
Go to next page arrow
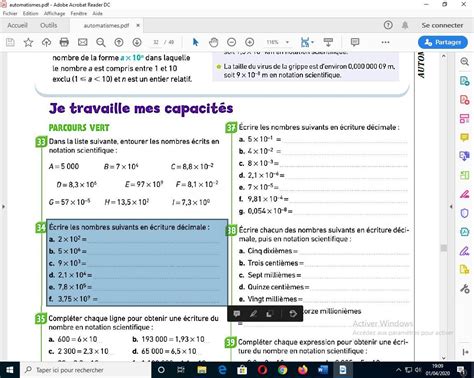coord(137,42)
